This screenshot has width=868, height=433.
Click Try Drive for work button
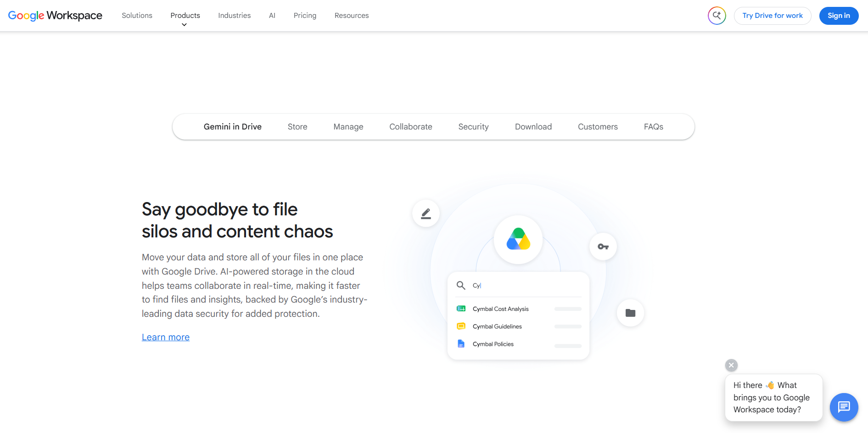click(x=773, y=16)
